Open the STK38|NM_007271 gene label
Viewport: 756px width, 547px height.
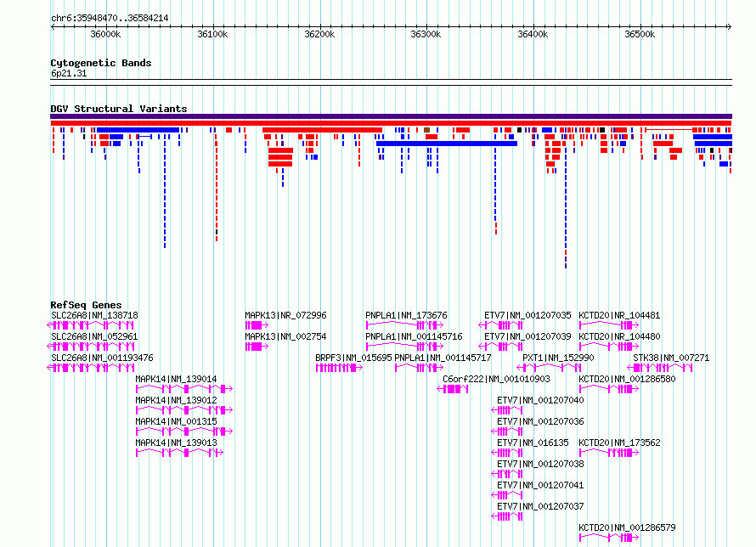click(x=671, y=358)
